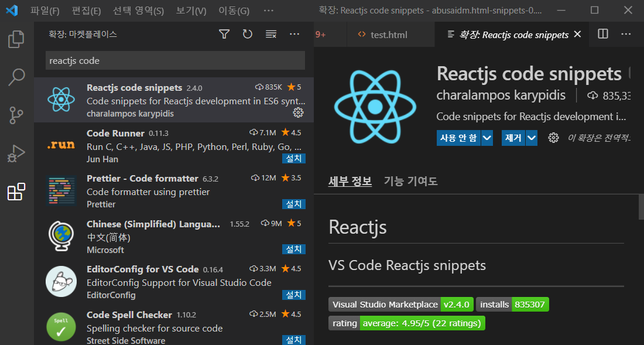Click the reactjs code search field
This screenshot has width=644, height=345.
[x=176, y=61]
